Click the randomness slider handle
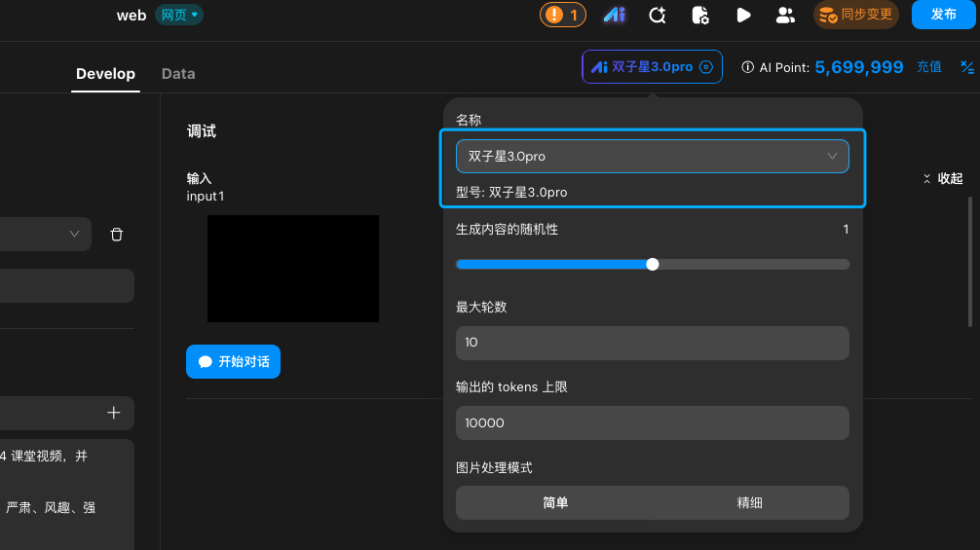Image resolution: width=980 pixels, height=550 pixels. coord(653,264)
